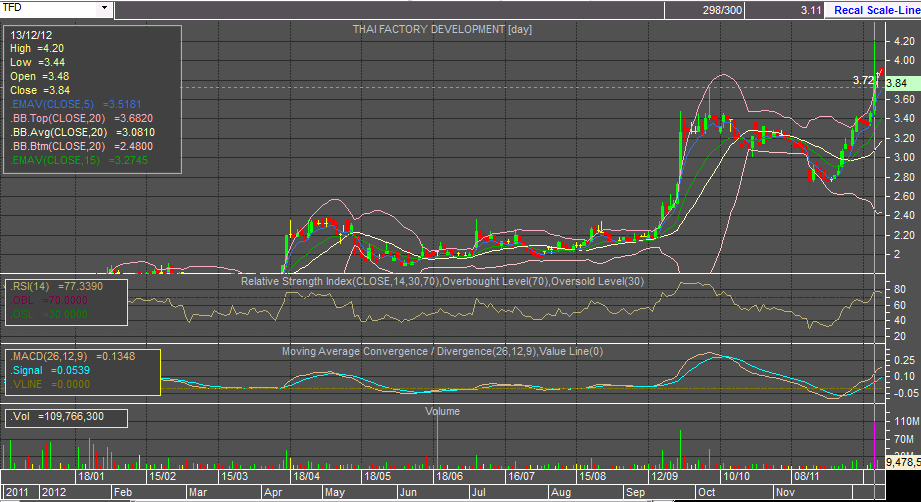The height and width of the screenshot is (502, 921).
Task: Click the Signal =0.0539 legend entry
Action: [x=50, y=370]
